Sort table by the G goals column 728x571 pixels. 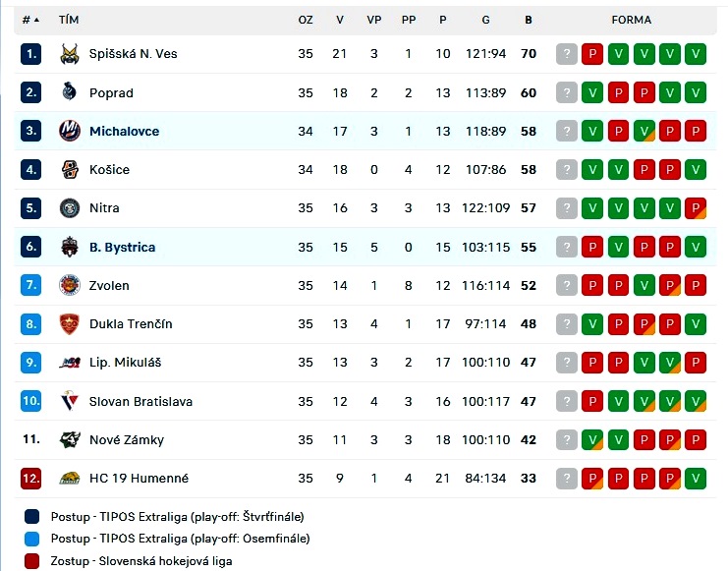(x=485, y=20)
